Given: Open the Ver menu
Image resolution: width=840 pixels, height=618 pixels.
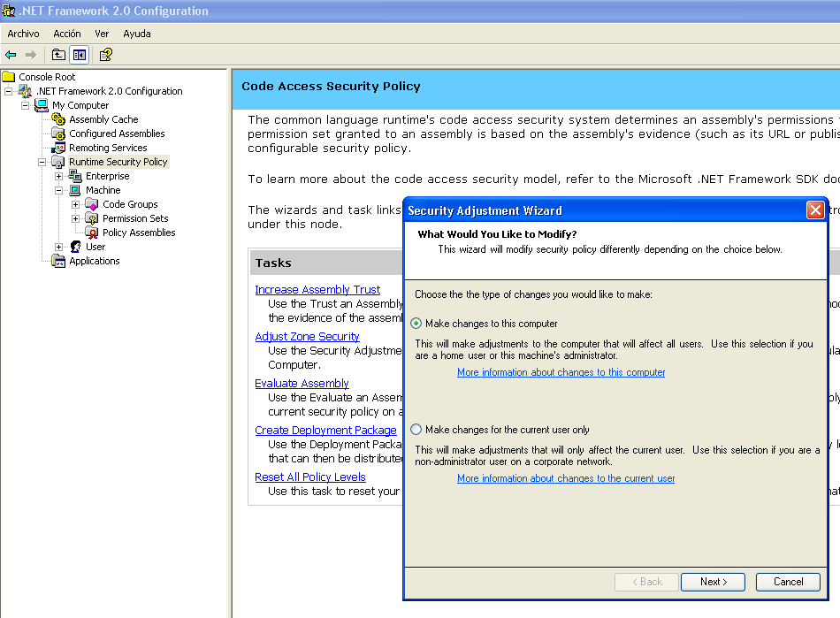Looking at the screenshot, I should click(x=102, y=34).
